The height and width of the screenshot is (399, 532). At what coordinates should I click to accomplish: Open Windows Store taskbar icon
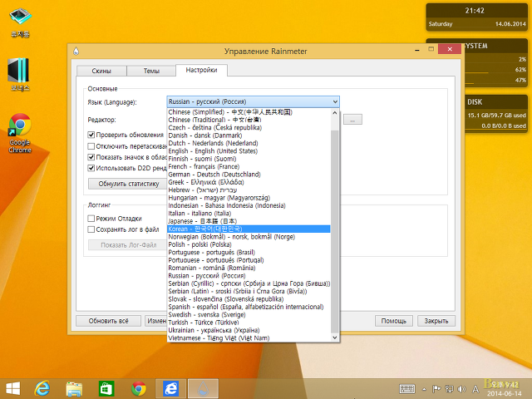106,389
